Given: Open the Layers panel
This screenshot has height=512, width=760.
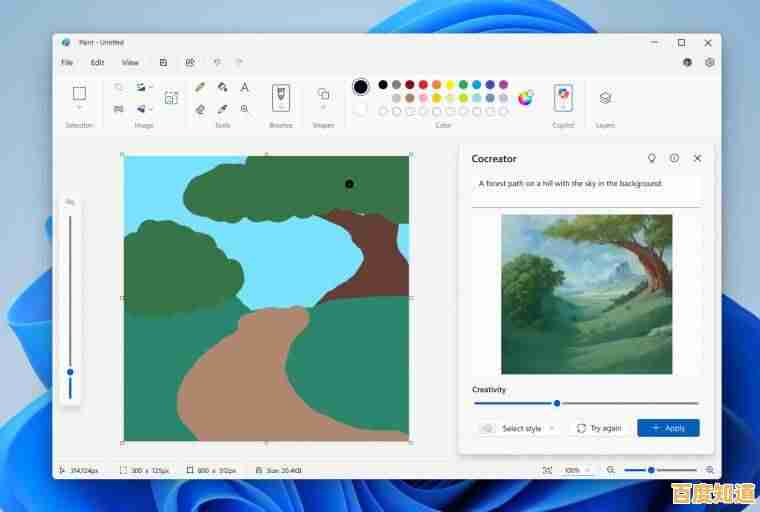Looking at the screenshot, I should 605,98.
